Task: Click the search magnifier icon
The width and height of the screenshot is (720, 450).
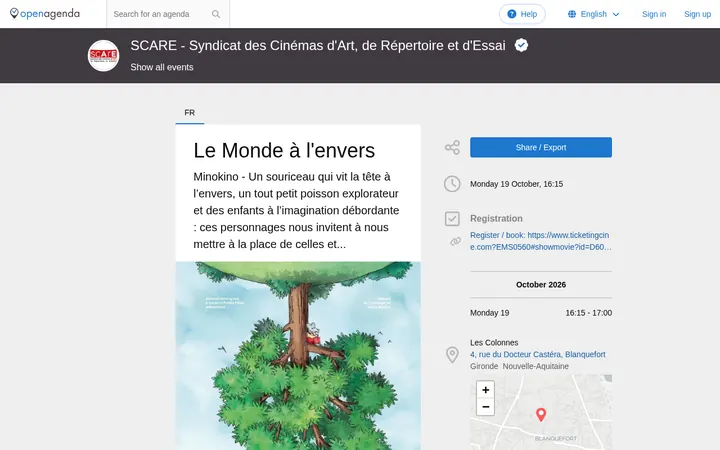Action: [216, 14]
